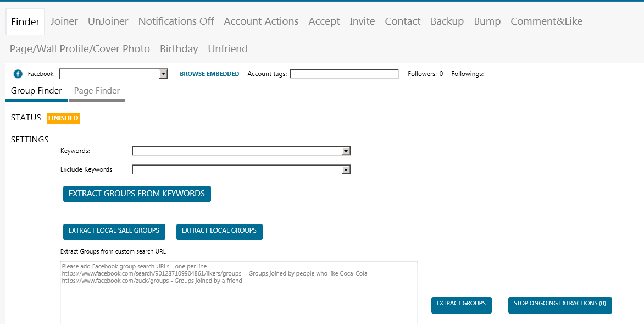The image size is (644, 324).
Task: Go to the Account Actions tab
Action: pyautogui.click(x=261, y=21)
